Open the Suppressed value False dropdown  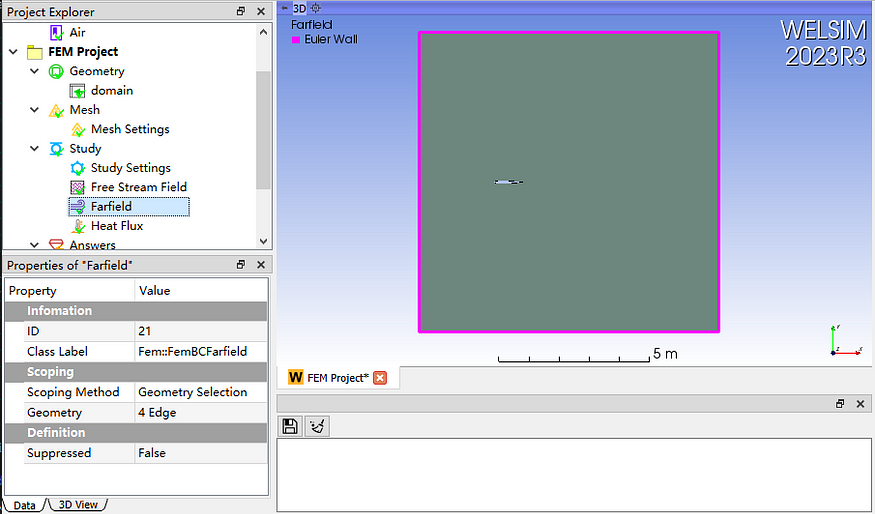[x=201, y=453]
